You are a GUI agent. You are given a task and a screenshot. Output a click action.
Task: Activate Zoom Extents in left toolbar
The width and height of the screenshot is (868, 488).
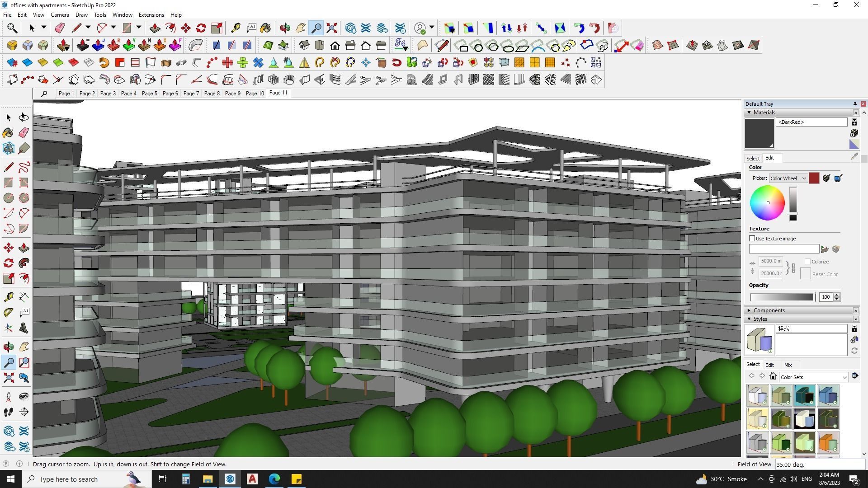[8, 378]
